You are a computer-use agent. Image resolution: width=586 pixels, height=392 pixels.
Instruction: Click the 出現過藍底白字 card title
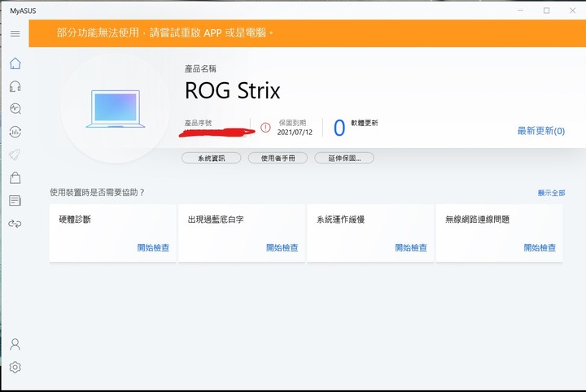click(216, 219)
